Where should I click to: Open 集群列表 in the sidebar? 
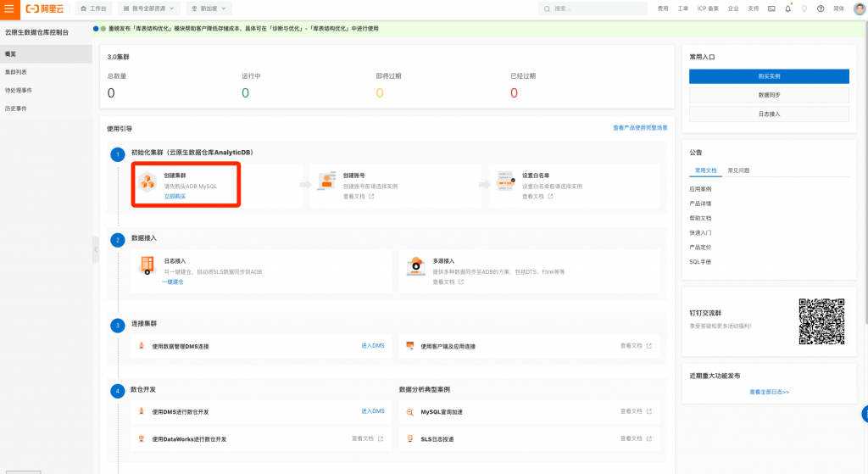[x=46, y=73]
